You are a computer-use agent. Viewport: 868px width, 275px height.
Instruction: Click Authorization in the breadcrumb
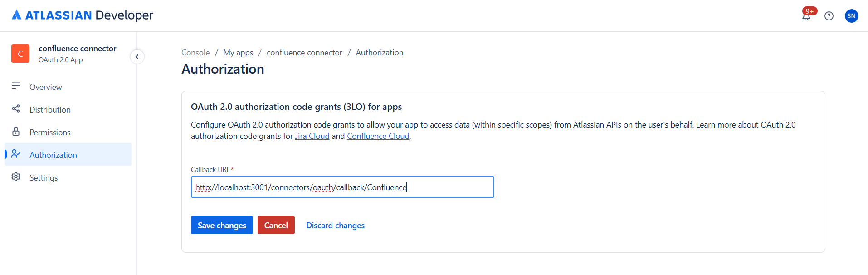click(x=380, y=53)
